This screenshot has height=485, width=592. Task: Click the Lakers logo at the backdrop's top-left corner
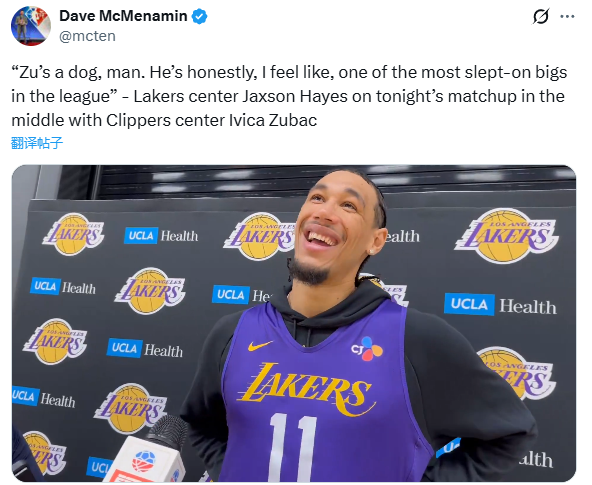73,234
